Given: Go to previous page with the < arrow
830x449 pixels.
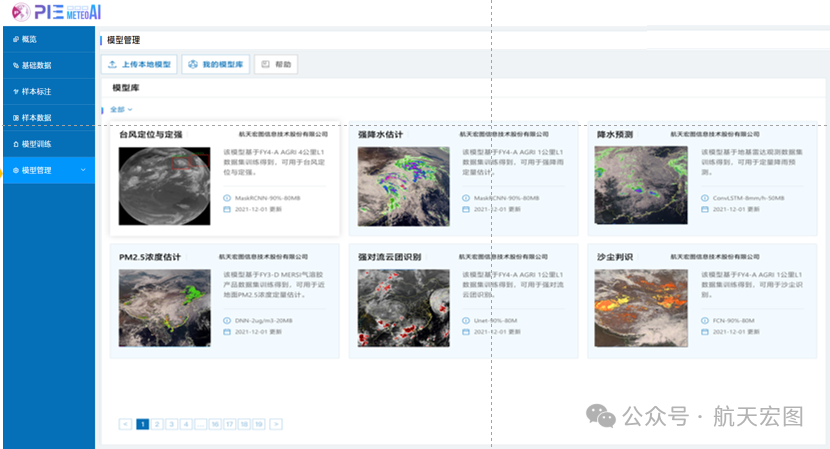Looking at the screenshot, I should point(125,424).
